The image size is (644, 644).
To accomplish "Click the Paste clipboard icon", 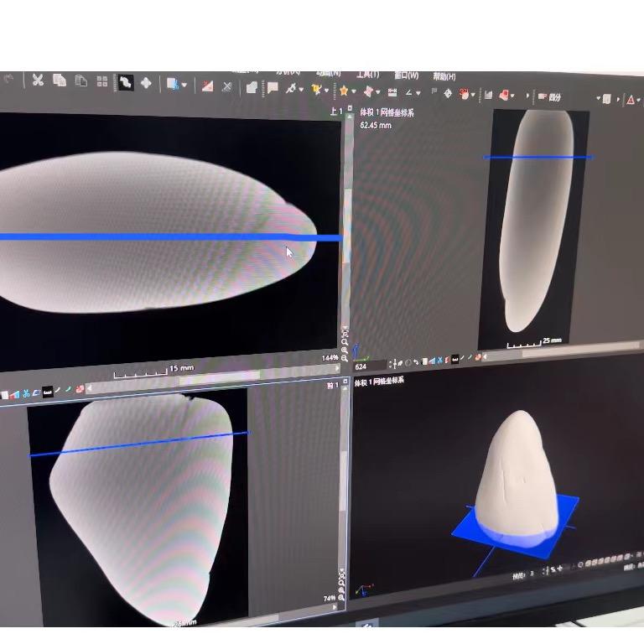I will (x=81, y=81).
